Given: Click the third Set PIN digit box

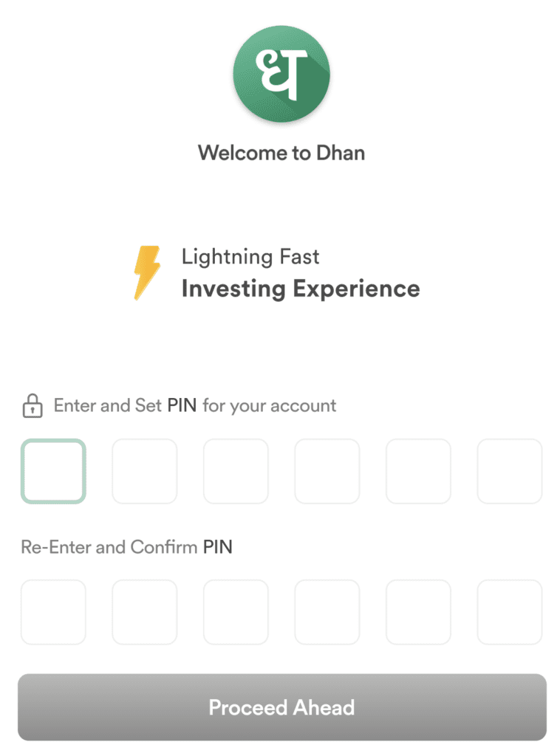Looking at the screenshot, I should tap(236, 471).
